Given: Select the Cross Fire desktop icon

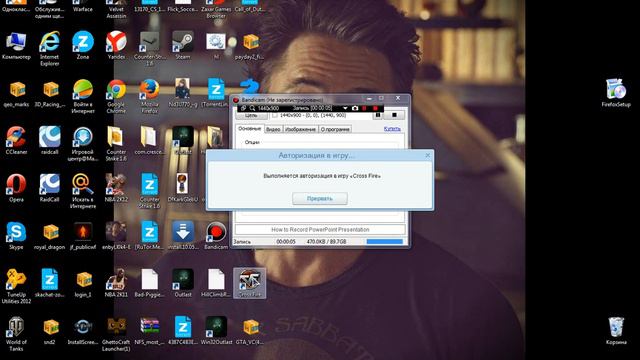Looking at the screenshot, I should (x=249, y=284).
